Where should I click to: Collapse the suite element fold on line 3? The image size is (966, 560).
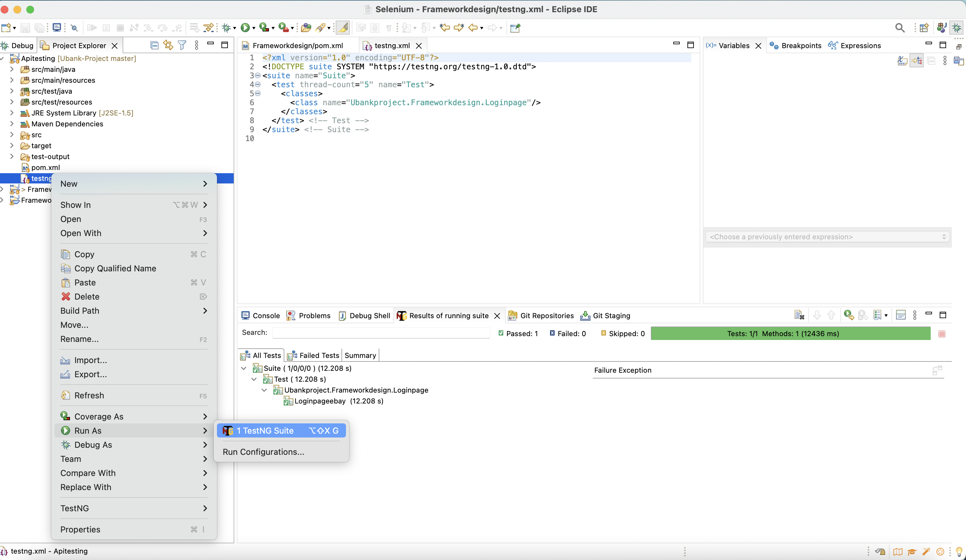(258, 75)
